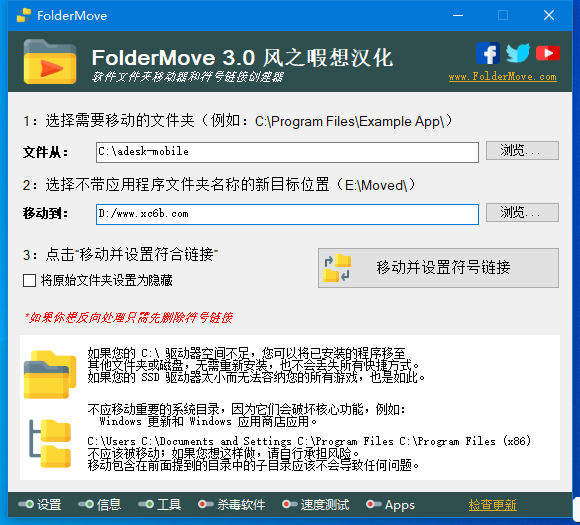580x525 pixels.
Task: Enable 将原始文件夹设置为隐藏 checkbox
Action: [x=29, y=280]
